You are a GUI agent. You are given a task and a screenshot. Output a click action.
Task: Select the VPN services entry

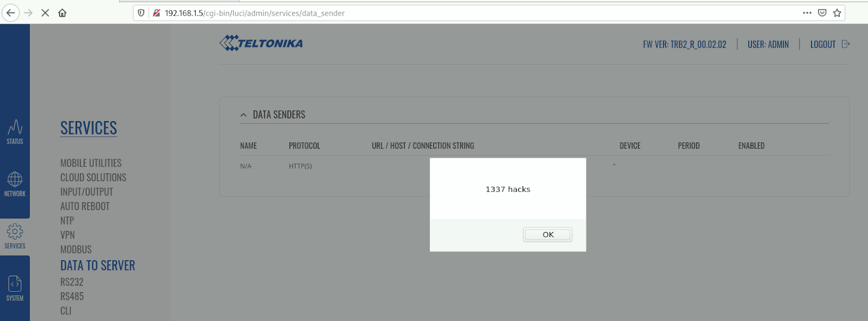[x=67, y=235]
